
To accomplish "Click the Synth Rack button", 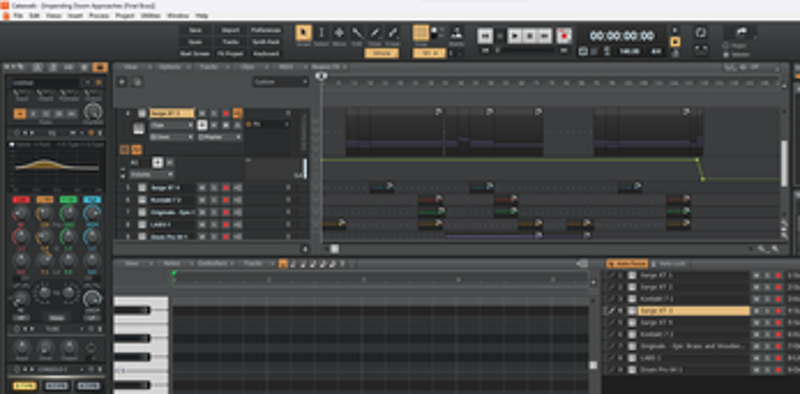I will (x=266, y=42).
